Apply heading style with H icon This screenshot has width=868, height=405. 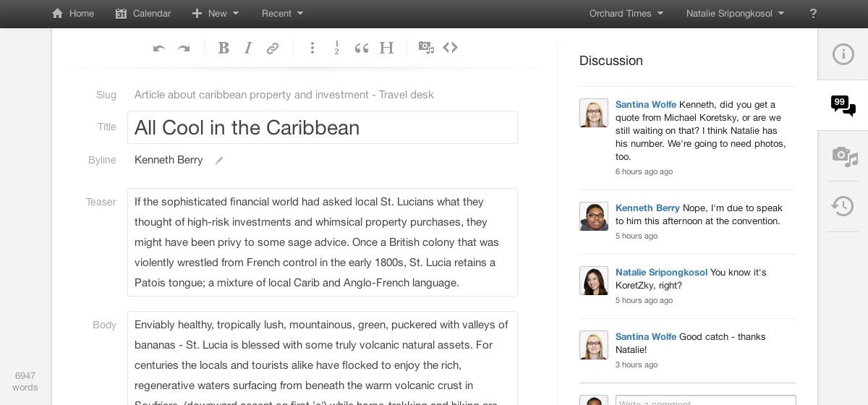pyautogui.click(x=386, y=48)
